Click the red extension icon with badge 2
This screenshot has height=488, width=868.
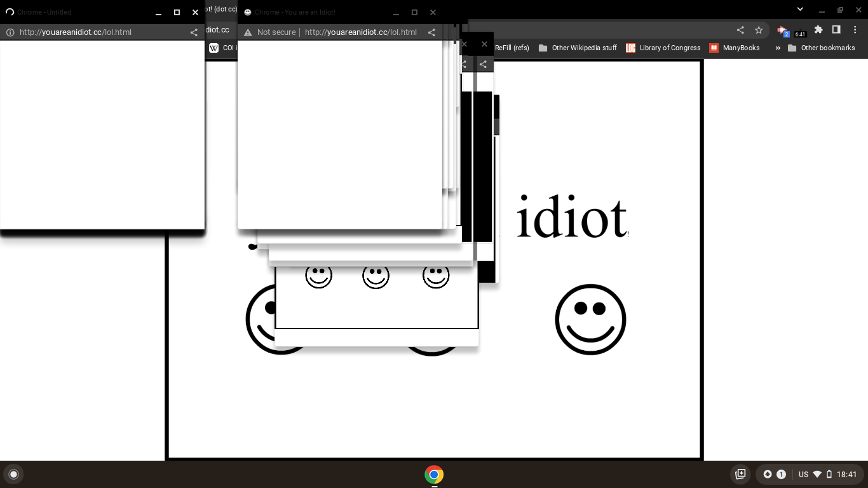click(783, 30)
